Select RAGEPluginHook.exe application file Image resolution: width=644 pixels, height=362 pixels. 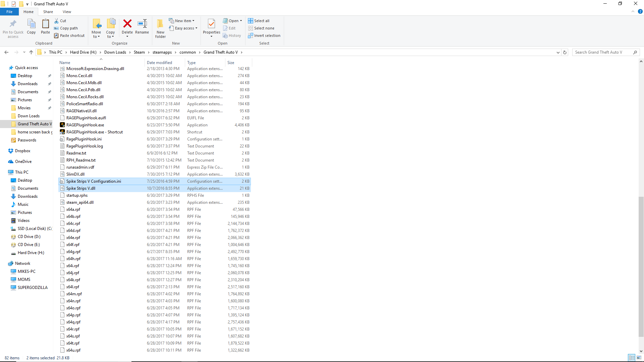85,125
